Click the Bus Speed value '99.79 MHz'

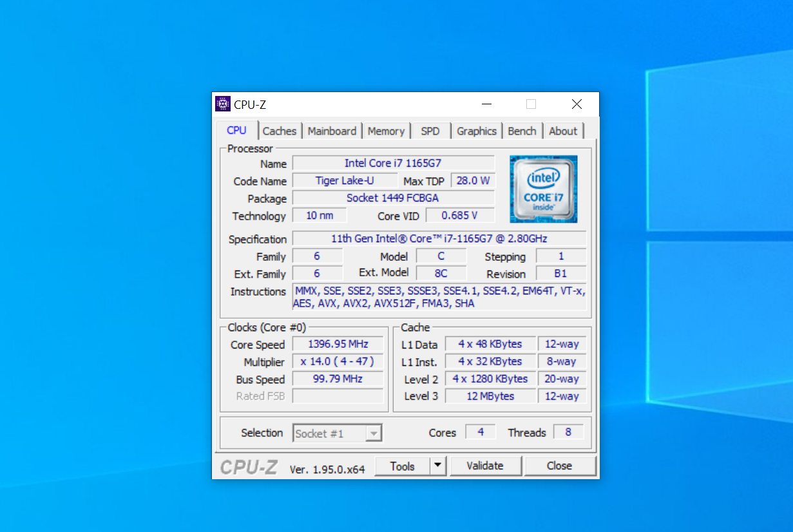(x=338, y=379)
